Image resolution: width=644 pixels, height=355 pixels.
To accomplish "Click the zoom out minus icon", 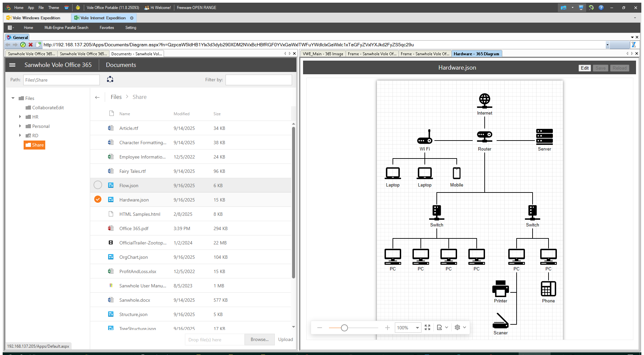I will [320, 328].
